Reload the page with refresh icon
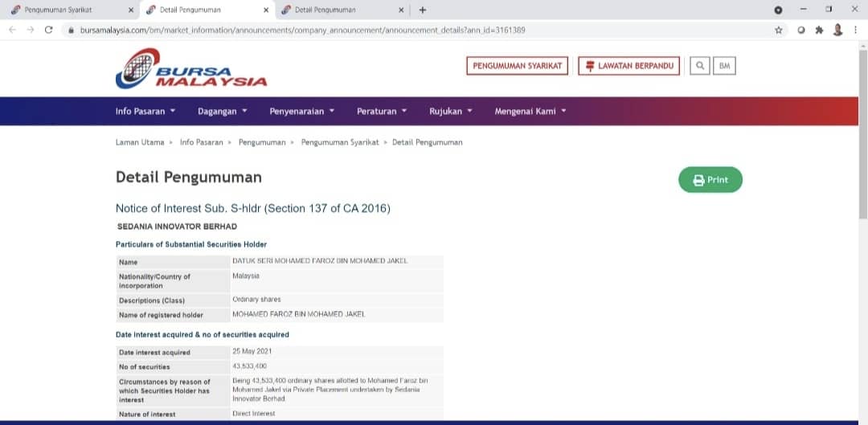Image resolution: width=868 pixels, height=425 pixels. click(49, 30)
